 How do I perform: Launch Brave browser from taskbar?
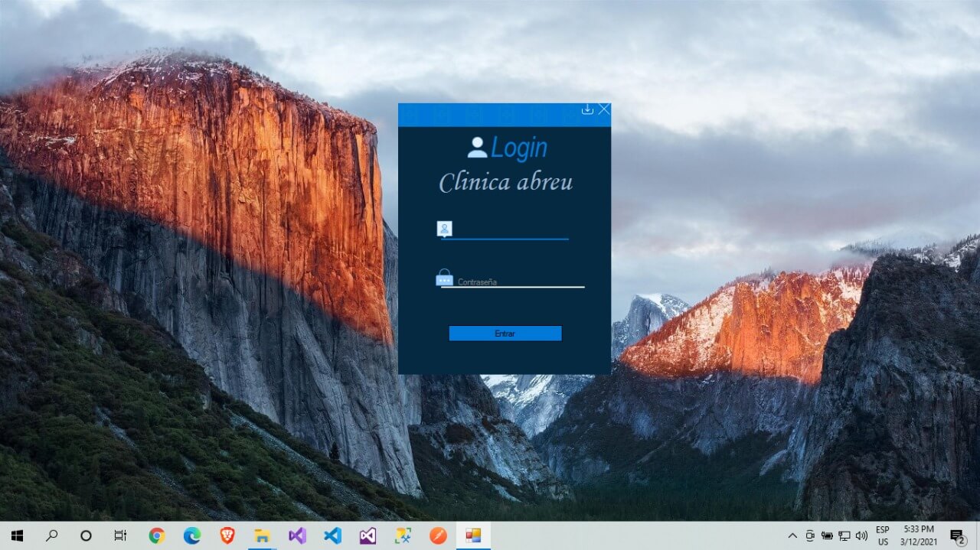click(x=227, y=535)
